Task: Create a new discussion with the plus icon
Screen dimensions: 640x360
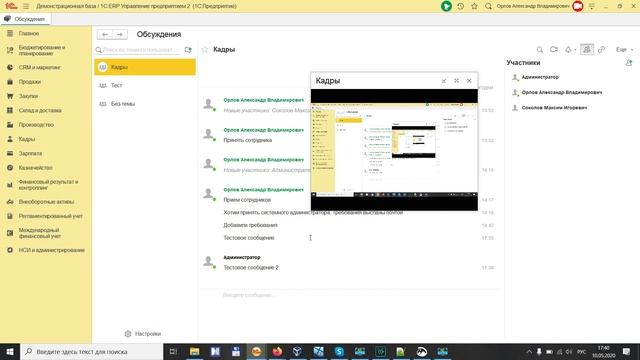Action: 188,50
